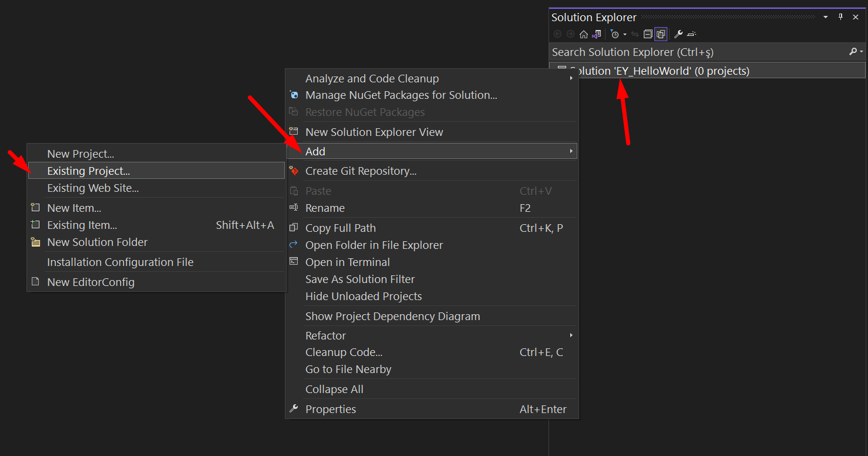Image resolution: width=868 pixels, height=456 pixels.
Task: Click the New EditorConfig file icon
Action: coord(36,282)
